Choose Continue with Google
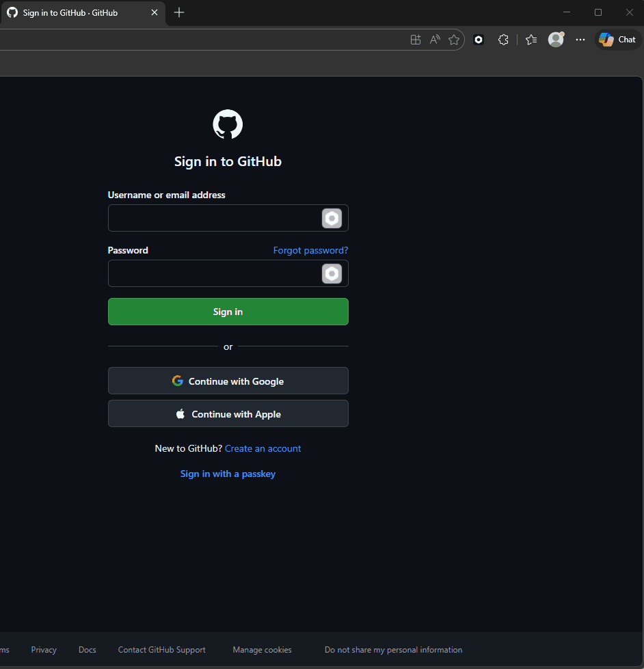The image size is (644, 669). (x=228, y=381)
